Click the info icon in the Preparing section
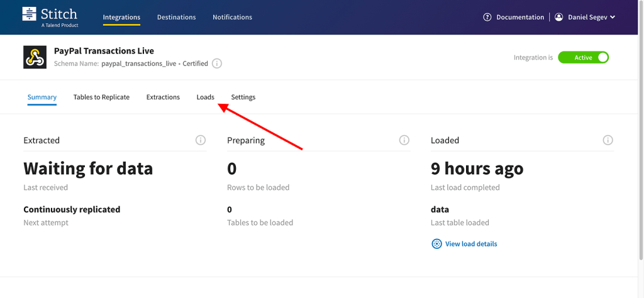 [x=404, y=140]
